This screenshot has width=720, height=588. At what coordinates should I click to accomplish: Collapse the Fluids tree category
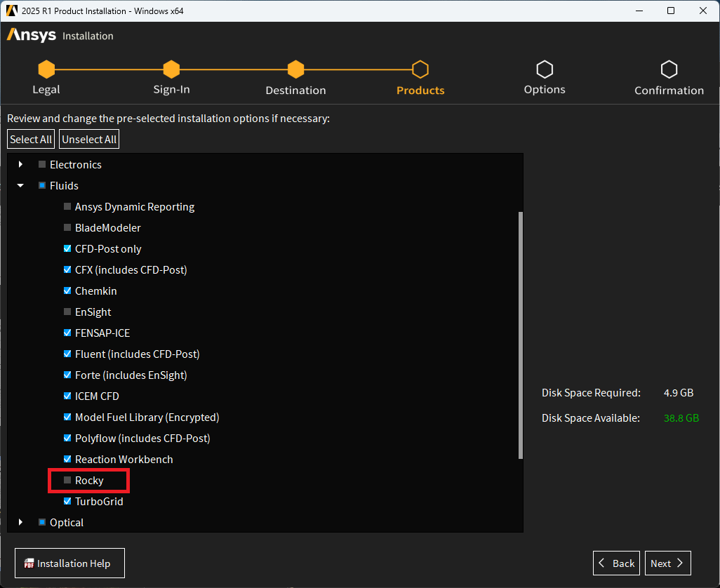(x=20, y=186)
